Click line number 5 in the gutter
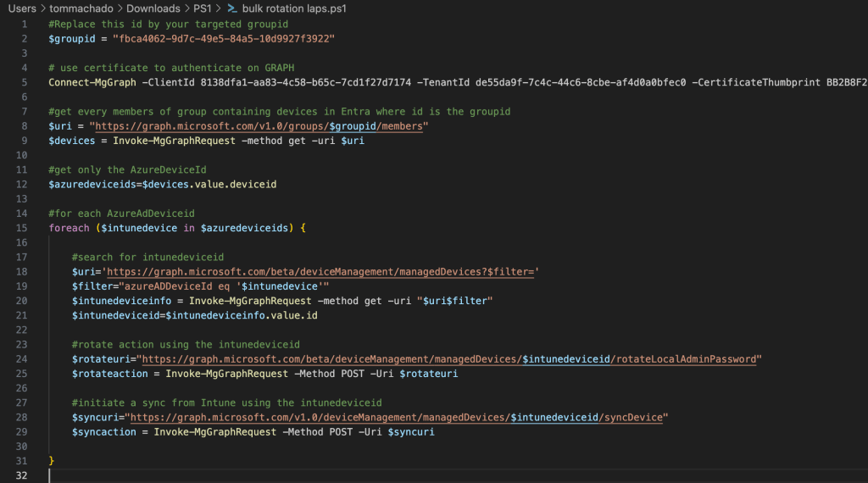Screen dimensions: 868x483 25,82
